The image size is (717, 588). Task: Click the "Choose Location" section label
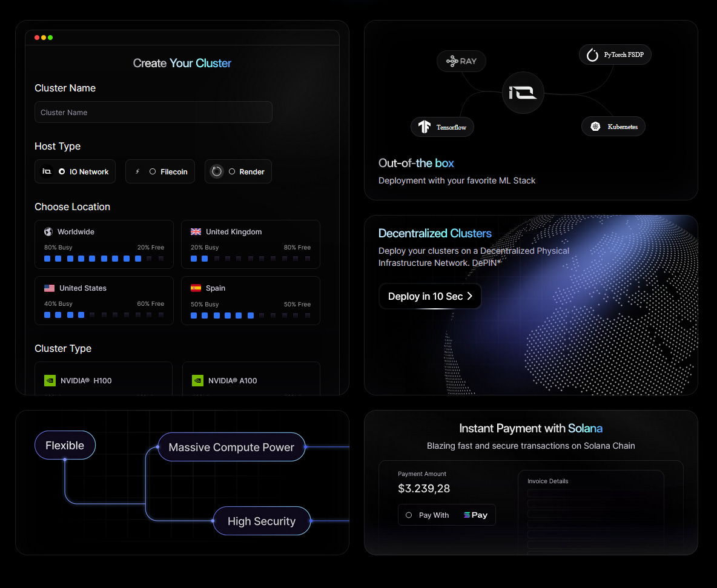coord(72,206)
